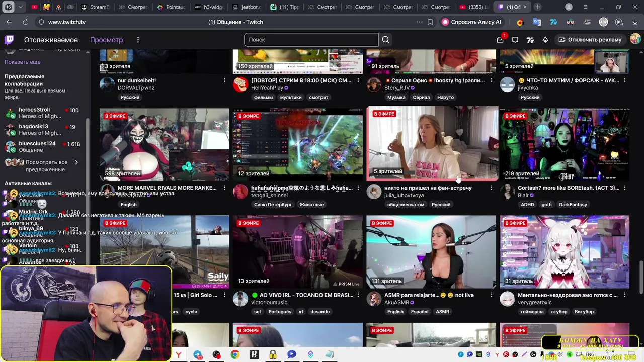Open the AkuASMR stream thumbnail

431,252
